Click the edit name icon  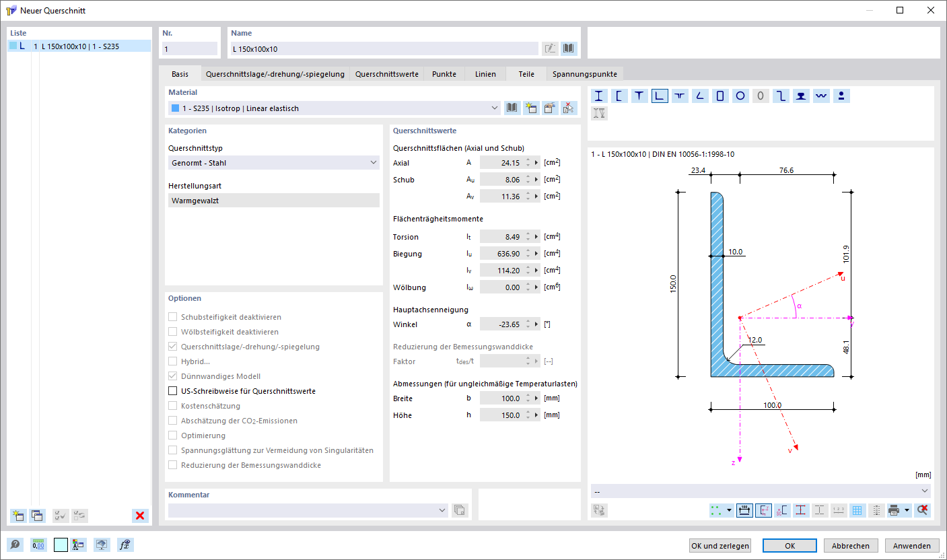pyautogui.click(x=551, y=48)
